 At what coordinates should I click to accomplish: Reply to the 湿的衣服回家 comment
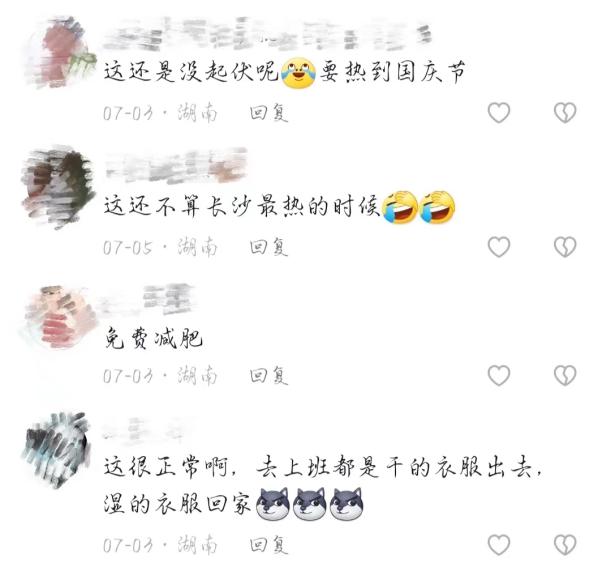coord(269,545)
